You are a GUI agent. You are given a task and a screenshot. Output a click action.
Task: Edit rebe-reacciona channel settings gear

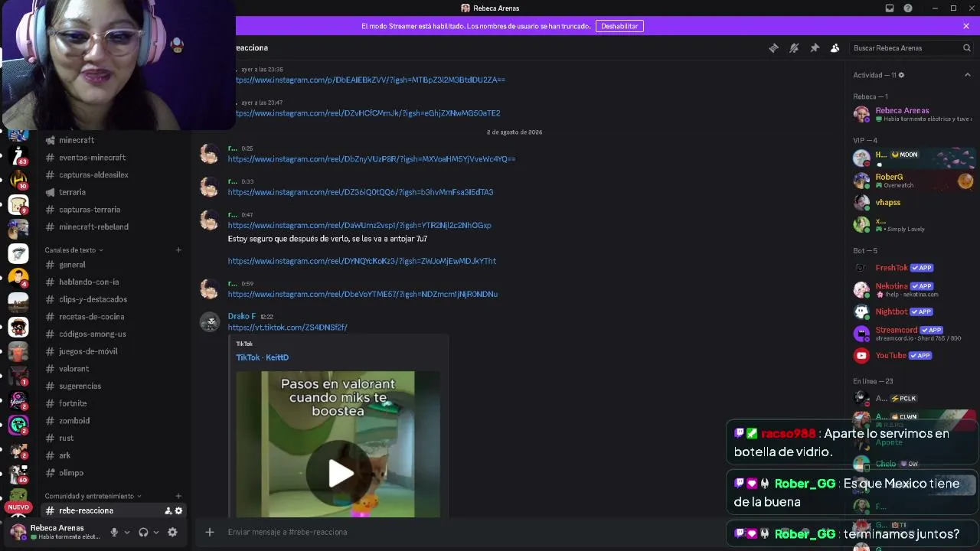[178, 510]
